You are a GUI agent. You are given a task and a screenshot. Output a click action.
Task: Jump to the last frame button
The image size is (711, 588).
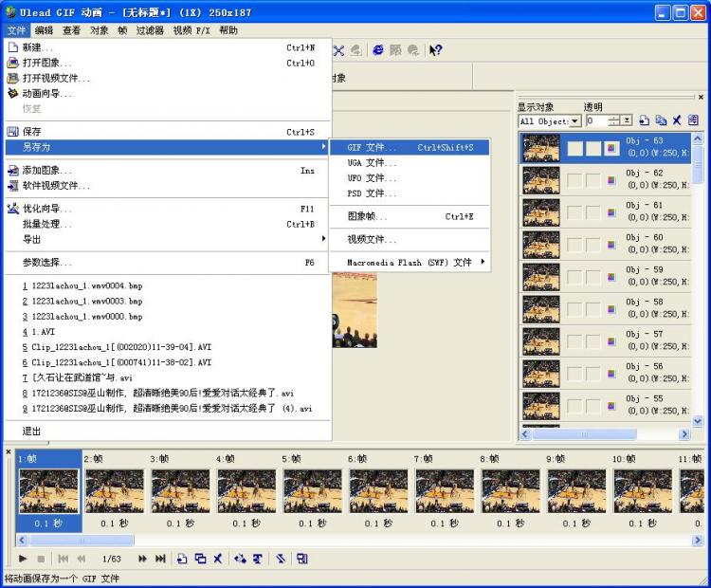(160, 559)
